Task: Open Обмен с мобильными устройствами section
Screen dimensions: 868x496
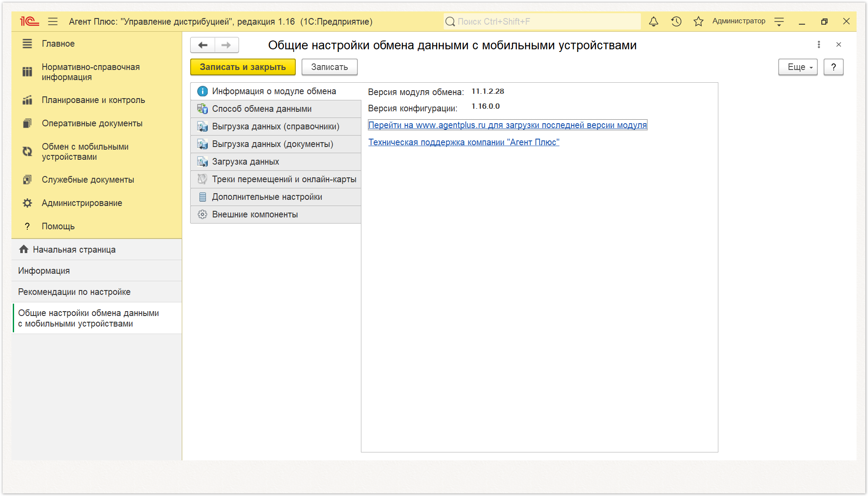Action: pos(96,151)
